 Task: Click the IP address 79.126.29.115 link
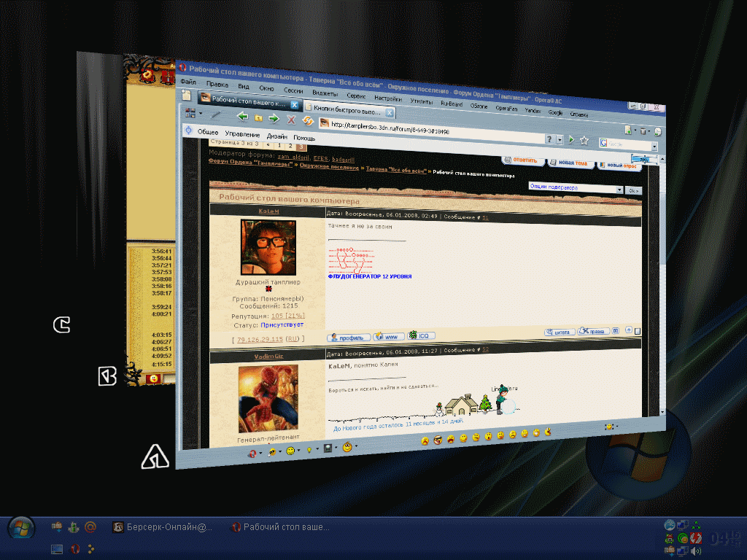260,340
